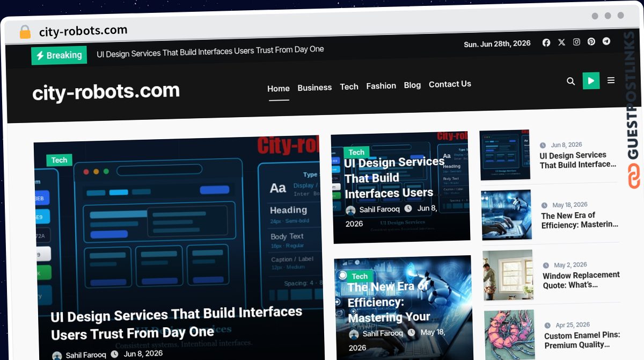This screenshot has width=644, height=360.
Task: Open sidebar link UI Design Services That Build
Action: pos(578,160)
